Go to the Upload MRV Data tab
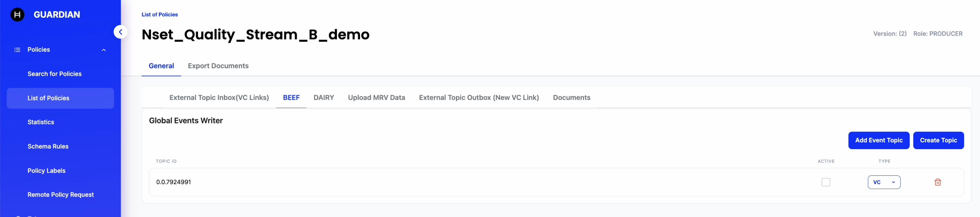The image size is (980, 217). point(376,98)
